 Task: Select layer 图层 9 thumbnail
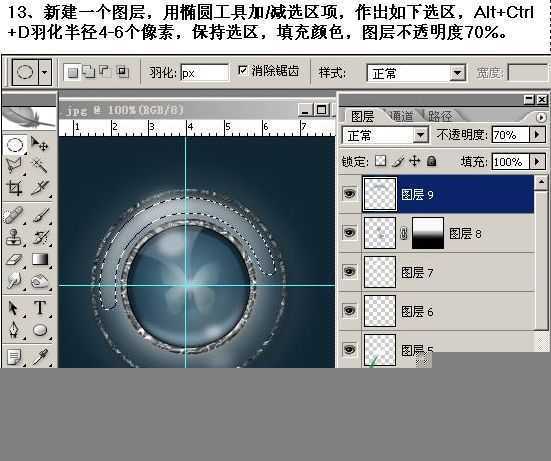[380, 194]
